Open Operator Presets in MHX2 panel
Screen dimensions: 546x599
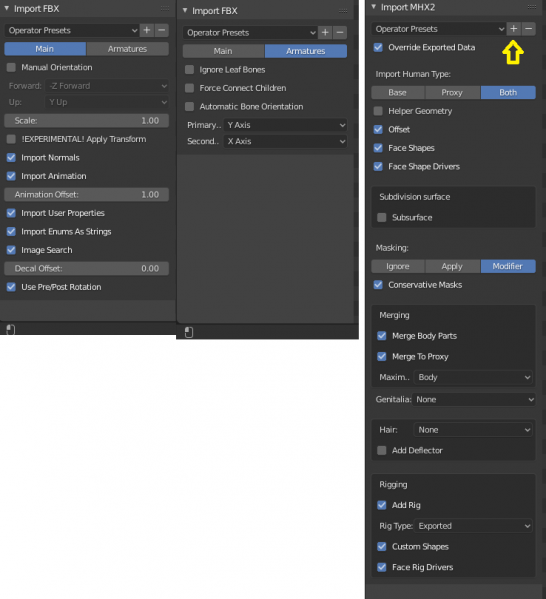point(439,29)
